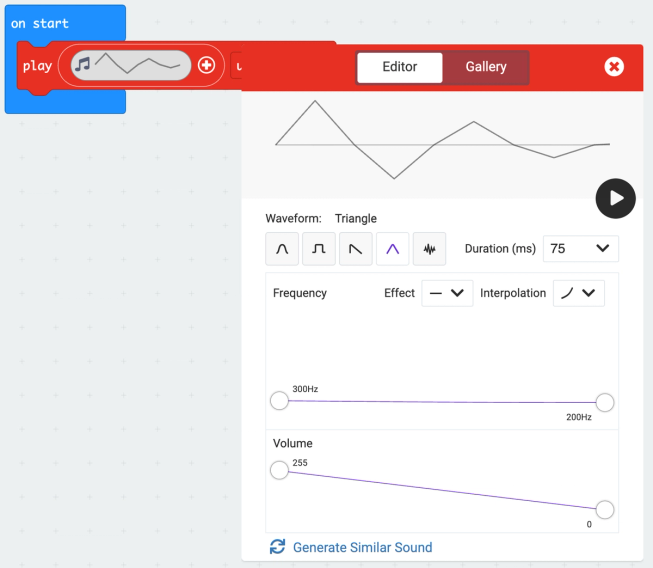
Task: Click Generate Similar Sound link
Action: point(362,547)
